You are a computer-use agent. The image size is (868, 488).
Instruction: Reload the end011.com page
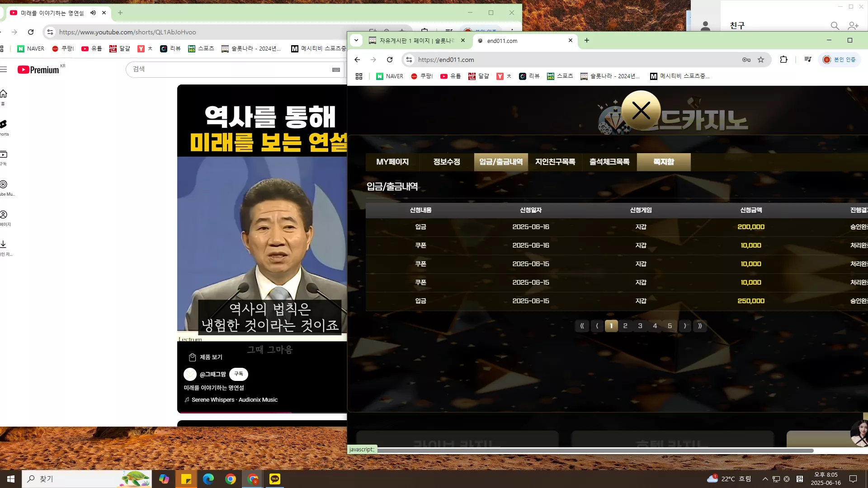pos(390,60)
